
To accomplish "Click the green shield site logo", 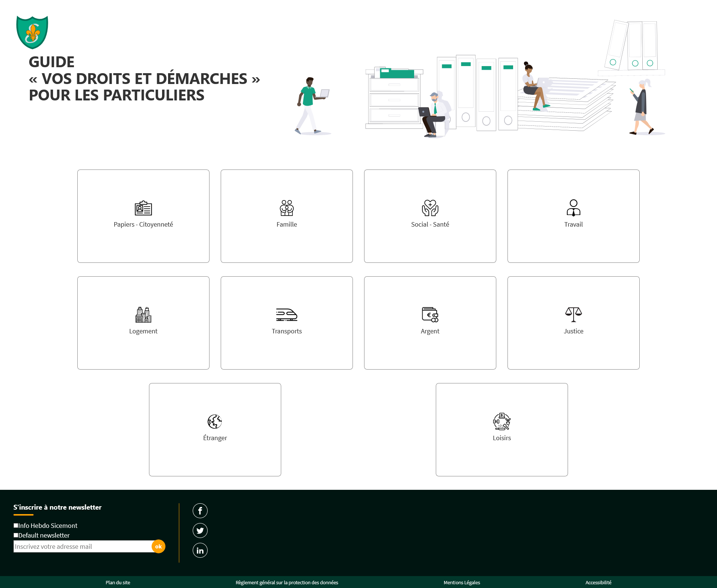I will (x=32, y=32).
